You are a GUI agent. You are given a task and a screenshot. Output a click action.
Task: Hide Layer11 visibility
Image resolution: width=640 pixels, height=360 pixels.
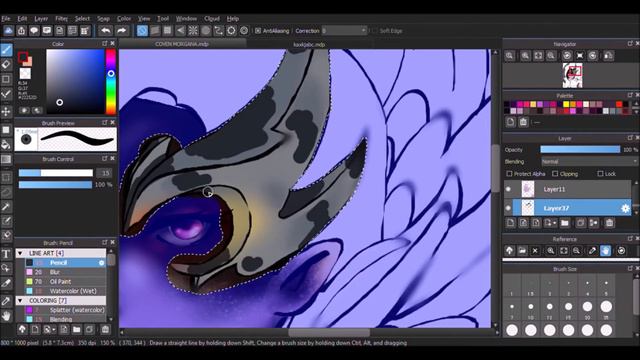tap(508, 189)
